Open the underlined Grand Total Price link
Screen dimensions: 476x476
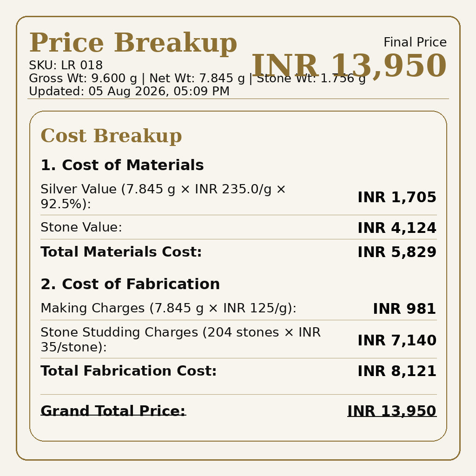[x=113, y=411]
